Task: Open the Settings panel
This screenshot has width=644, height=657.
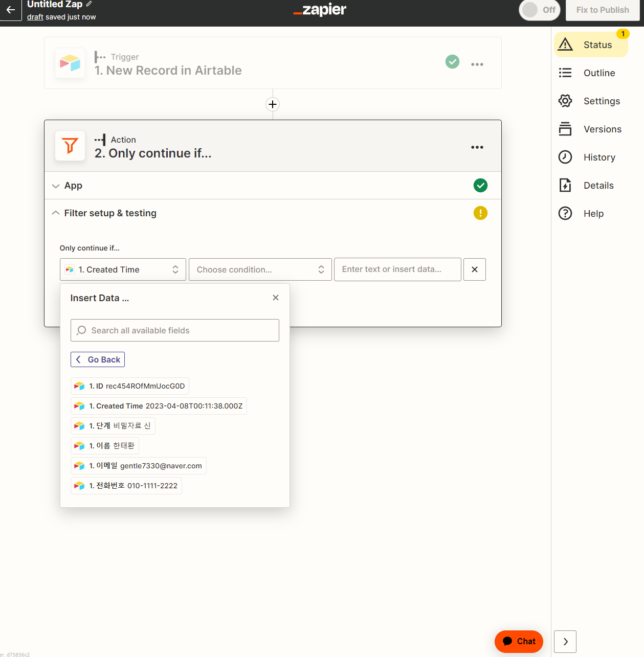Action: [591, 101]
